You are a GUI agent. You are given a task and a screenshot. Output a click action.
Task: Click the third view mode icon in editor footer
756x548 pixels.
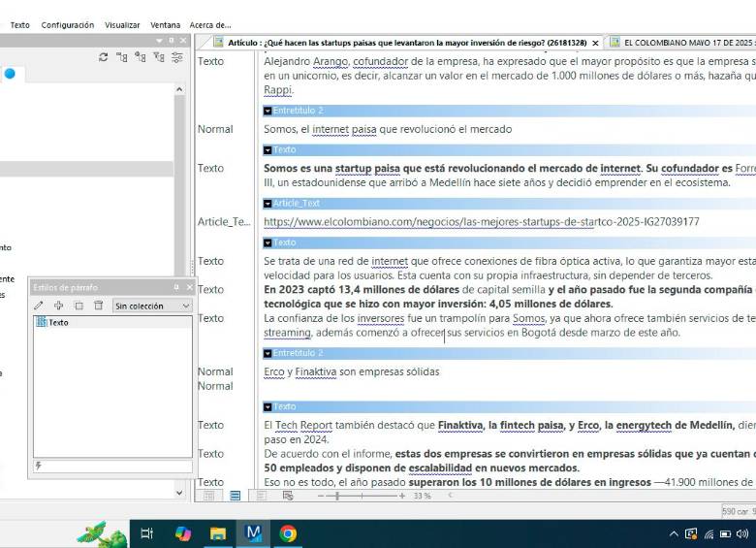261,496
